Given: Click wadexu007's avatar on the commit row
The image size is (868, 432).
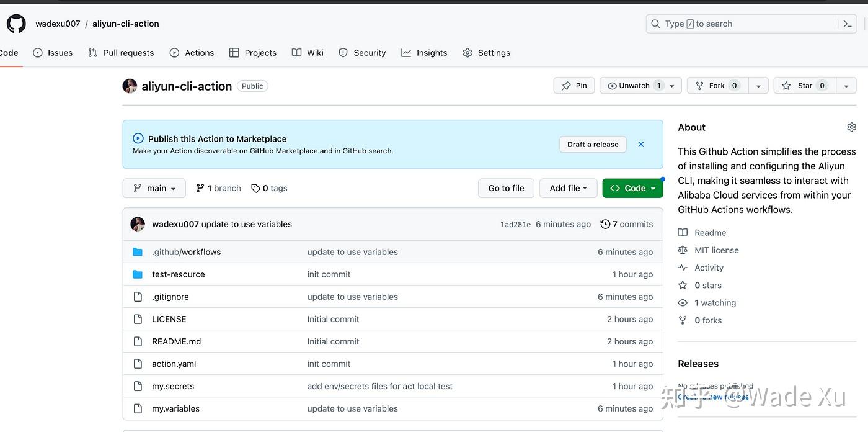Looking at the screenshot, I should click(138, 224).
